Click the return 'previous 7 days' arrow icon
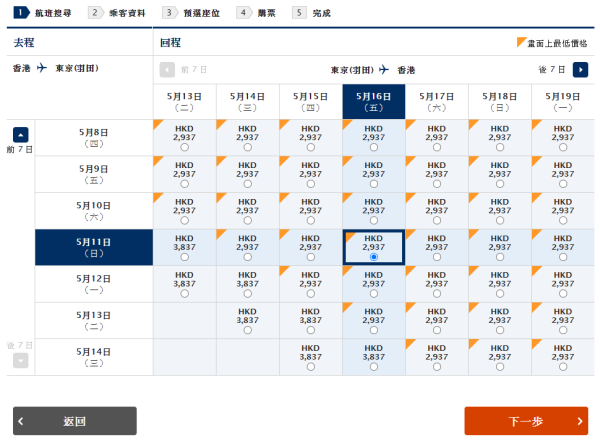 (167, 69)
